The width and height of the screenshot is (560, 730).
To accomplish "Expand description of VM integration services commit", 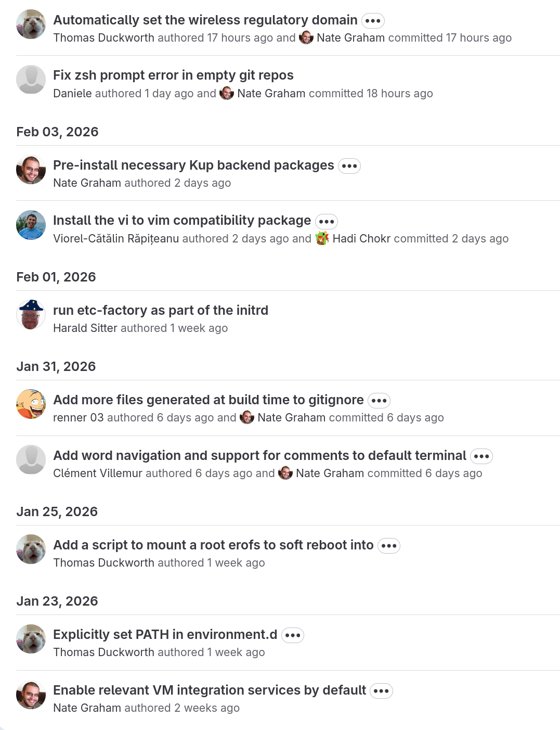I will click(x=381, y=691).
